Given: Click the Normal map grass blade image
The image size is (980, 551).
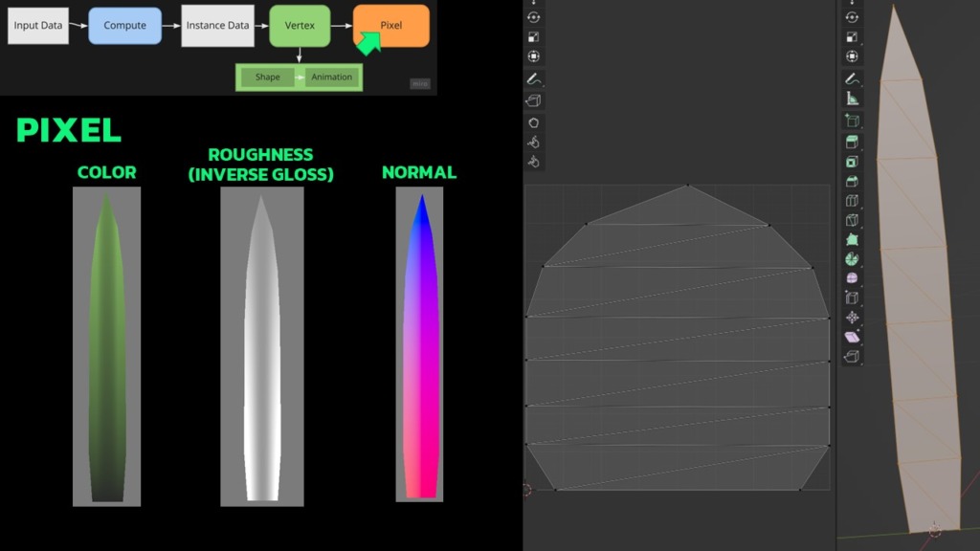Looking at the screenshot, I should pyautogui.click(x=419, y=344).
